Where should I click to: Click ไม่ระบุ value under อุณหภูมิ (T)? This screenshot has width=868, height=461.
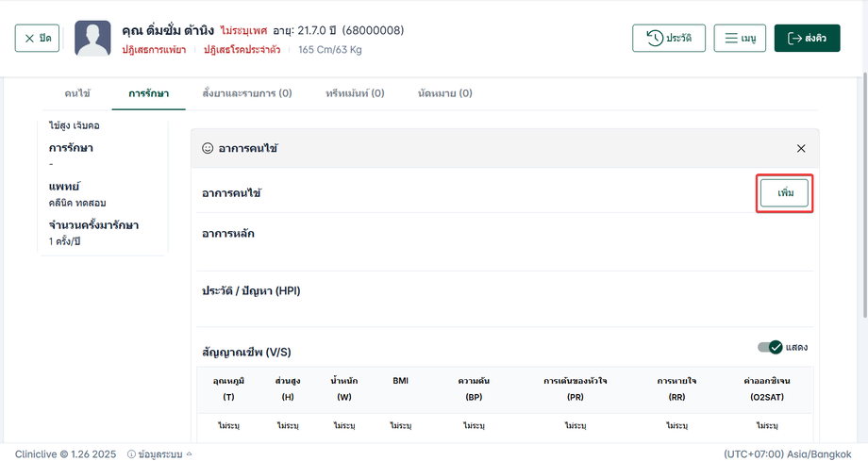coord(228,425)
